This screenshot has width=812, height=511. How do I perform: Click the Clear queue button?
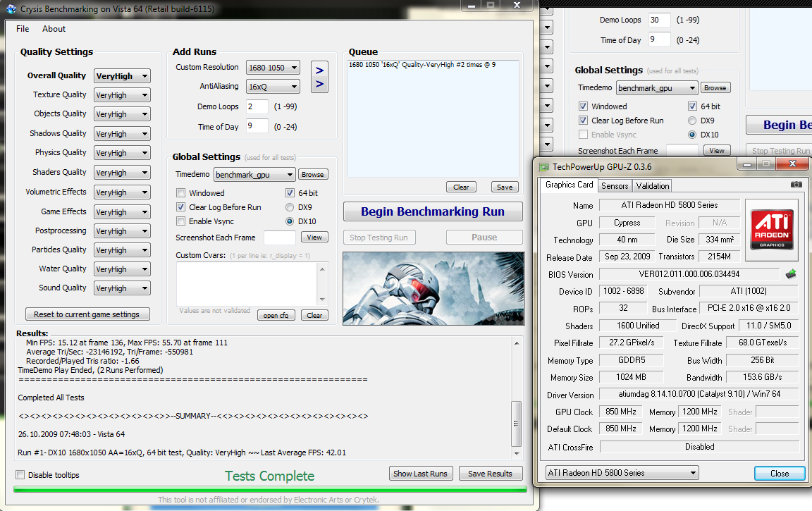click(x=461, y=187)
